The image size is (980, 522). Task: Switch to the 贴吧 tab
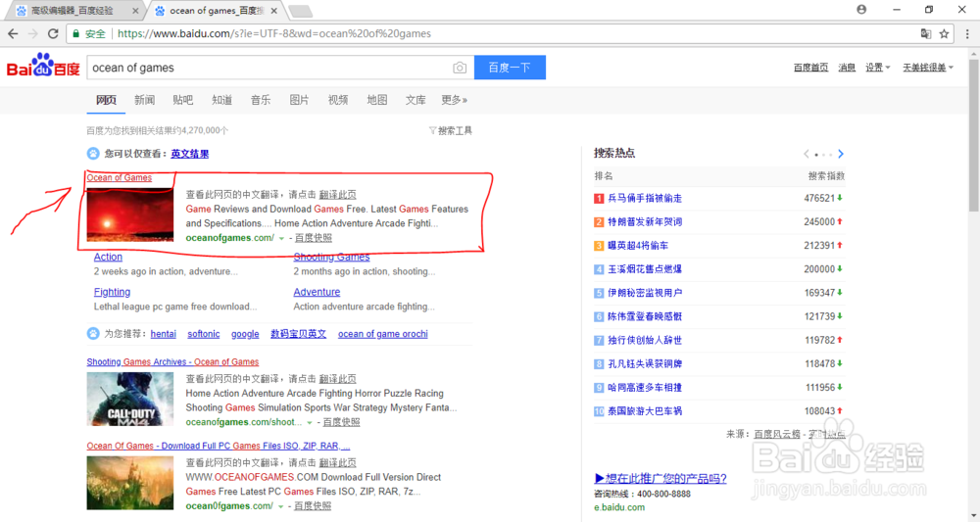pos(183,100)
